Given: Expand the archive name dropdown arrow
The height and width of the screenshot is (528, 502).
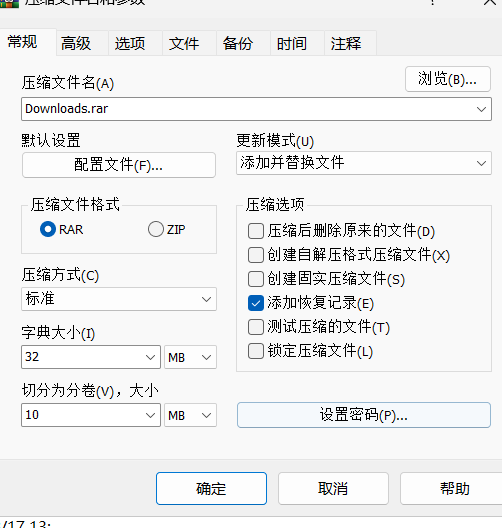Looking at the screenshot, I should coord(481,109).
